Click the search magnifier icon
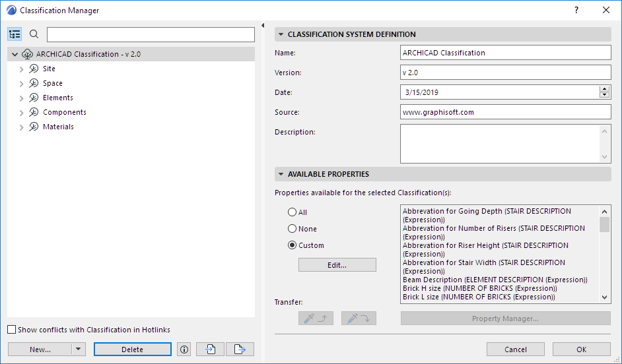 (x=34, y=34)
